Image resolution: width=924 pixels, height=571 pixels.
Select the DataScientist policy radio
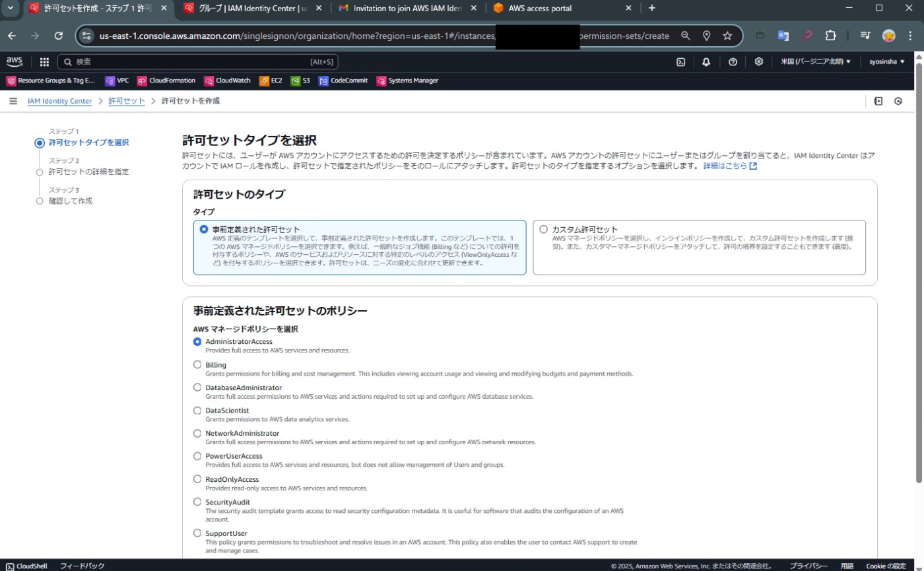coord(197,410)
